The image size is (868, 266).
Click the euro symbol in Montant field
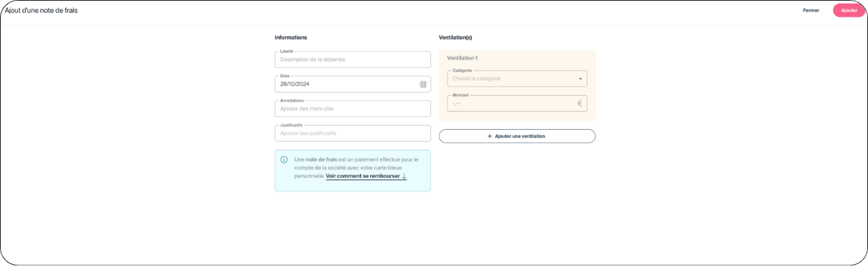[579, 103]
